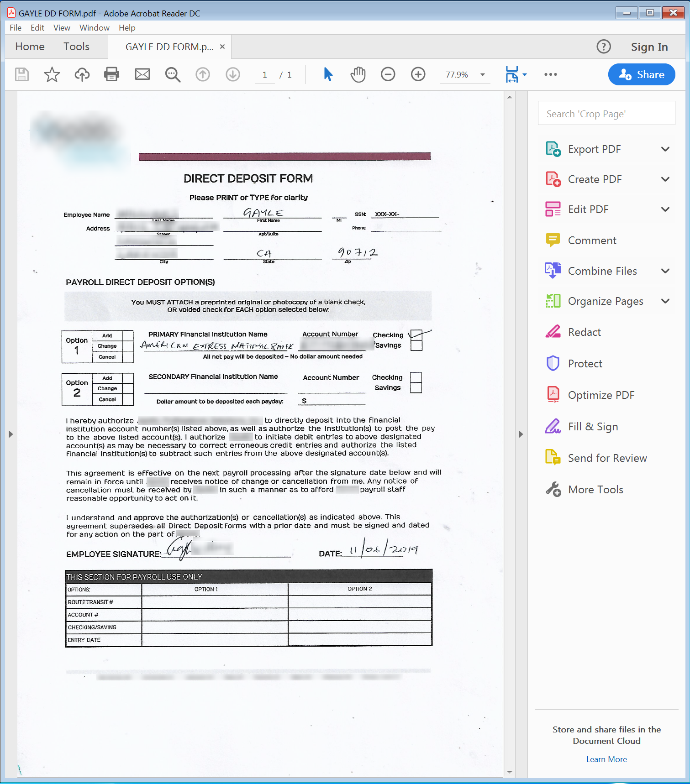This screenshot has width=690, height=784.
Task: Open More Tools in sidebar
Action: pos(595,490)
